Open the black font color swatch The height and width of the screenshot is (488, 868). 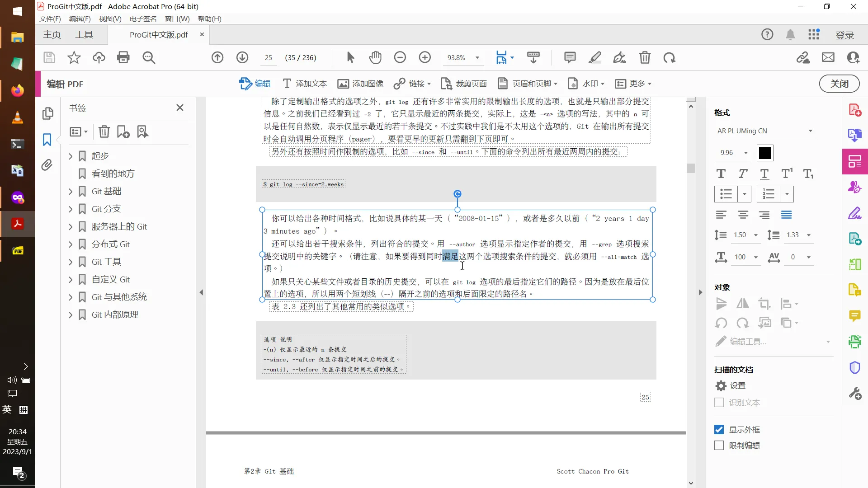pyautogui.click(x=764, y=153)
